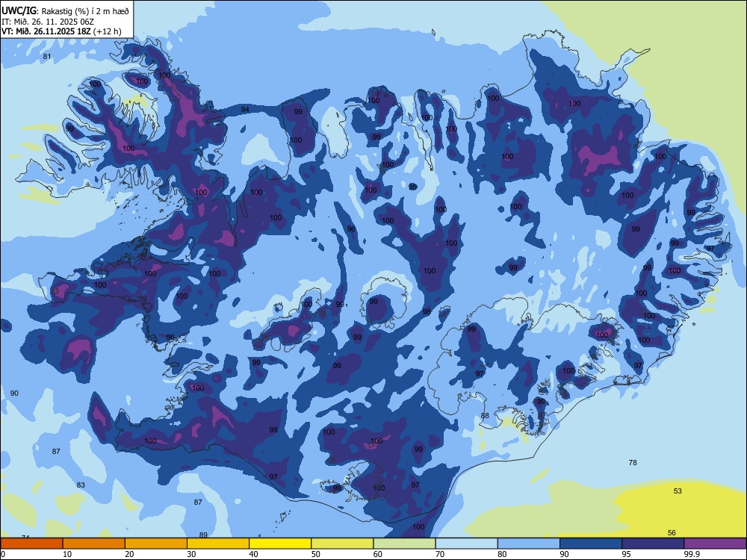Click the humidity value 98 on the map
The image size is (747, 560).
click(x=427, y=312)
